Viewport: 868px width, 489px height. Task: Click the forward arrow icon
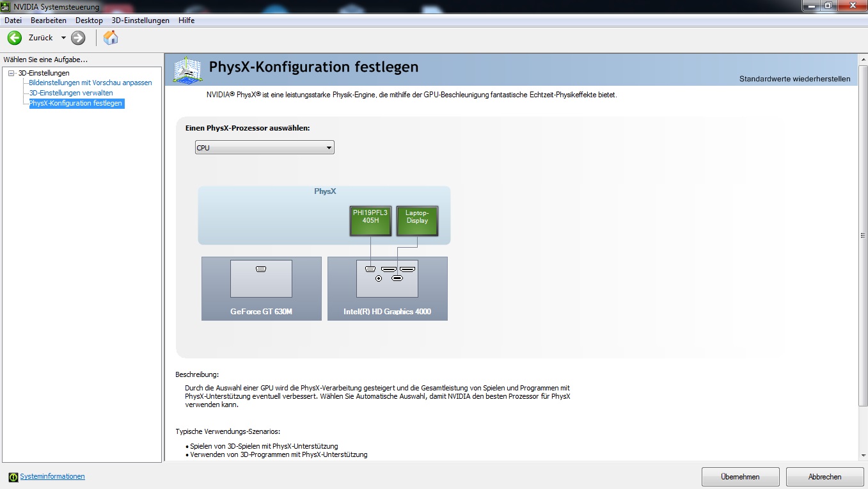(x=78, y=38)
